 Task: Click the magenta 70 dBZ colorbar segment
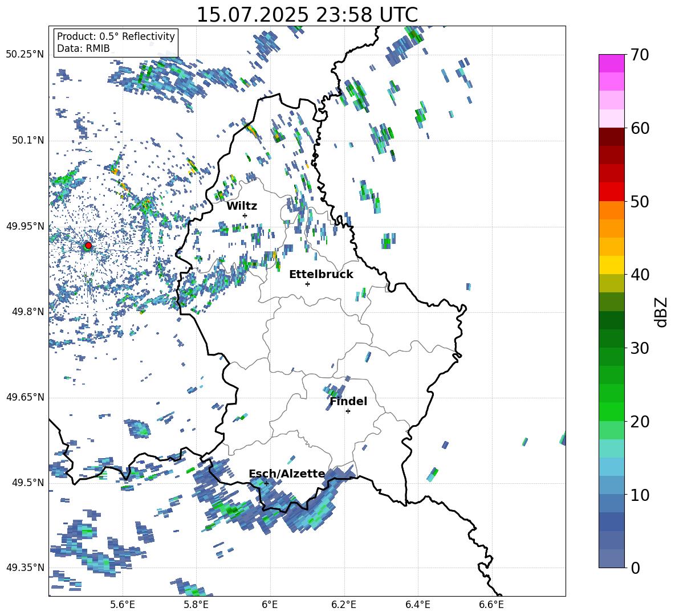[x=611, y=63]
